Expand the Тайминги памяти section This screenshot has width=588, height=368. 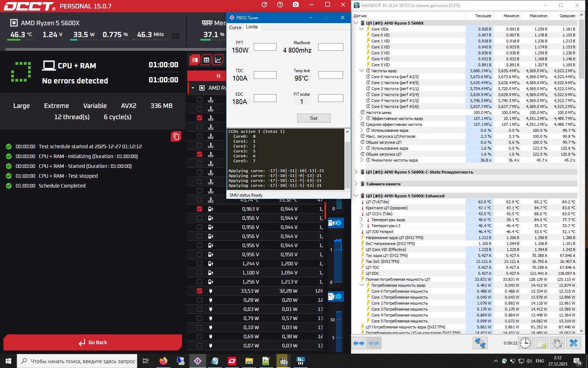tap(356, 184)
